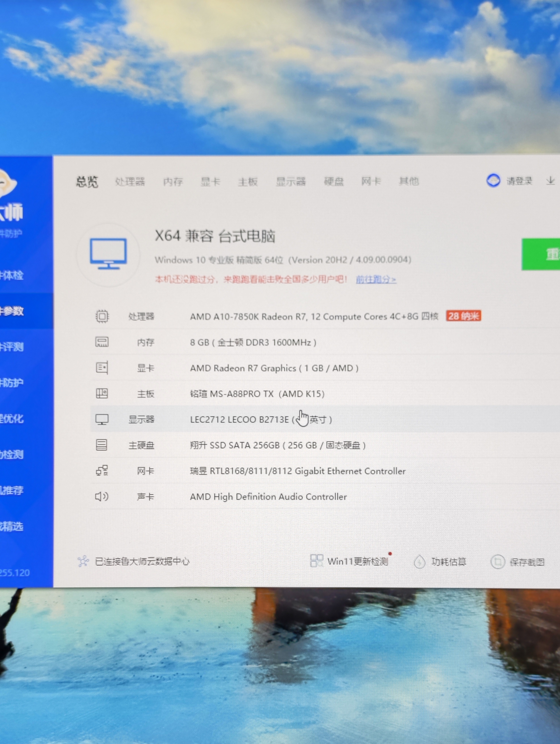The width and height of the screenshot is (560, 744).
Task: Click the network card icon
Action: coord(102,470)
